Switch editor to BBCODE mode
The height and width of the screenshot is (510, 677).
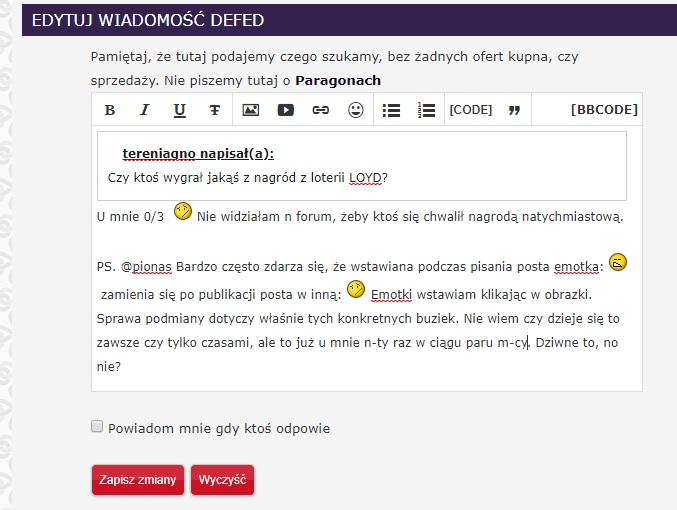tap(603, 110)
